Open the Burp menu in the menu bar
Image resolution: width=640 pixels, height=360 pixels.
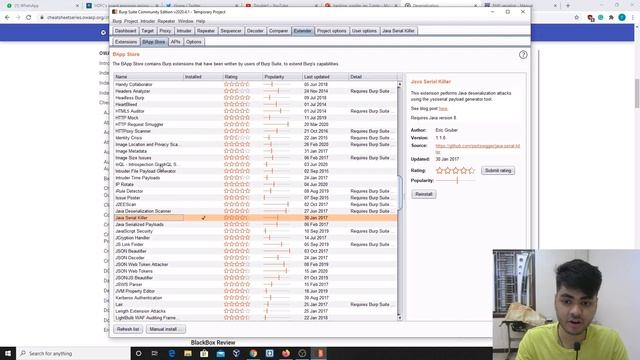117,21
